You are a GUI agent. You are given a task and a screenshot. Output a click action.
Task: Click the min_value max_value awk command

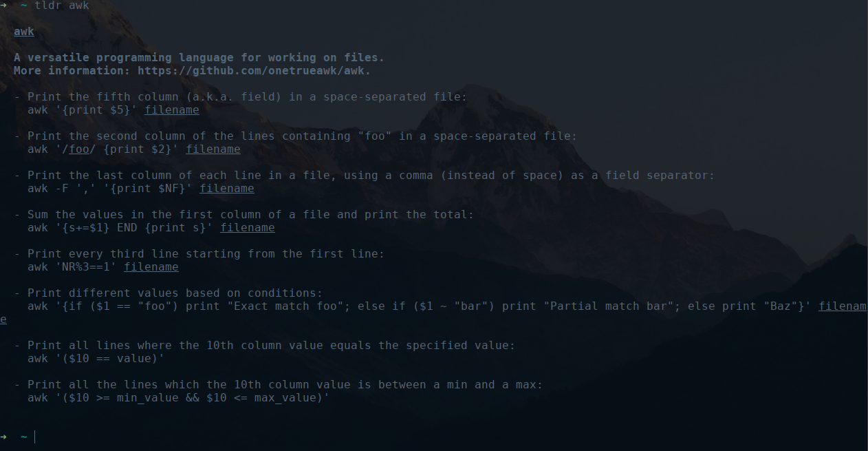pyautogui.click(x=179, y=398)
